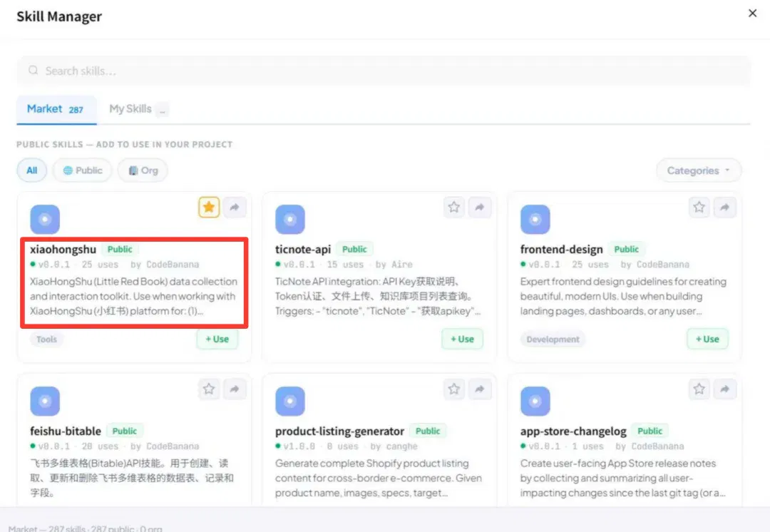Image resolution: width=770 pixels, height=532 pixels.
Task: Click the footer status "287 skills" text
Action: point(67,528)
